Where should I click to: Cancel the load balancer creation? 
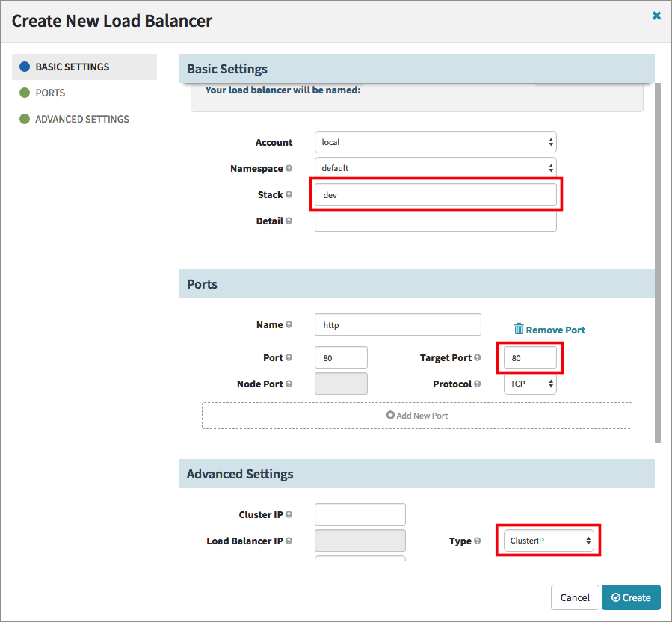click(x=575, y=597)
